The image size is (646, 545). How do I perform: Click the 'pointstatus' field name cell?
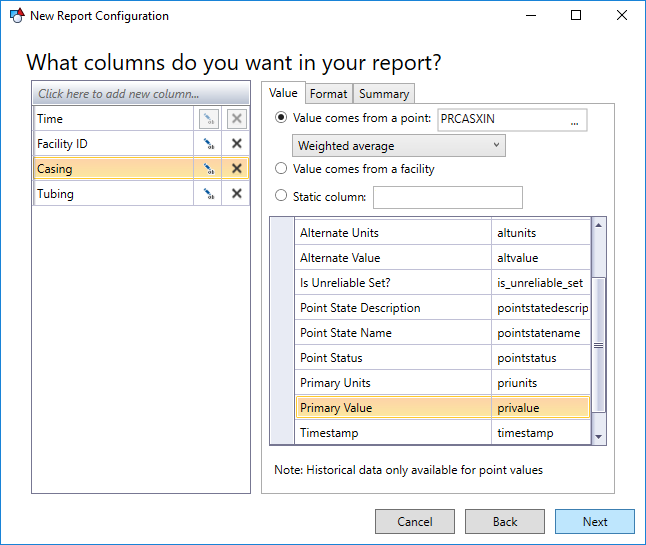click(x=541, y=358)
